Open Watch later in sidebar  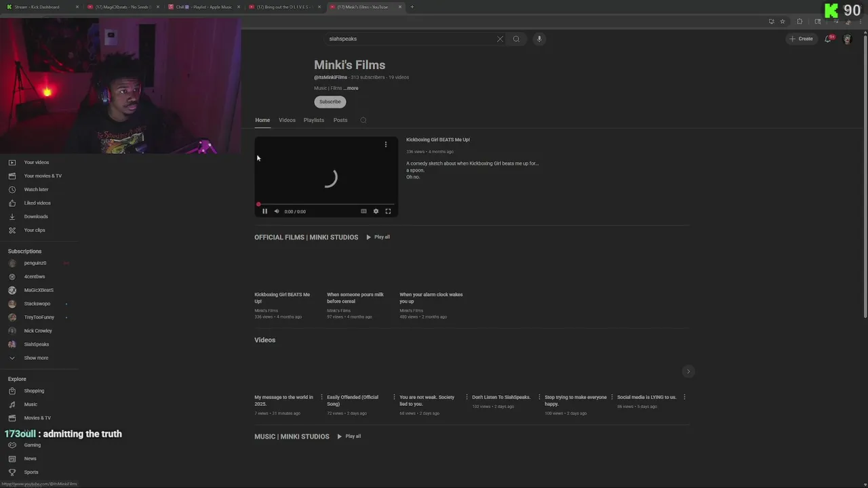click(x=38, y=190)
